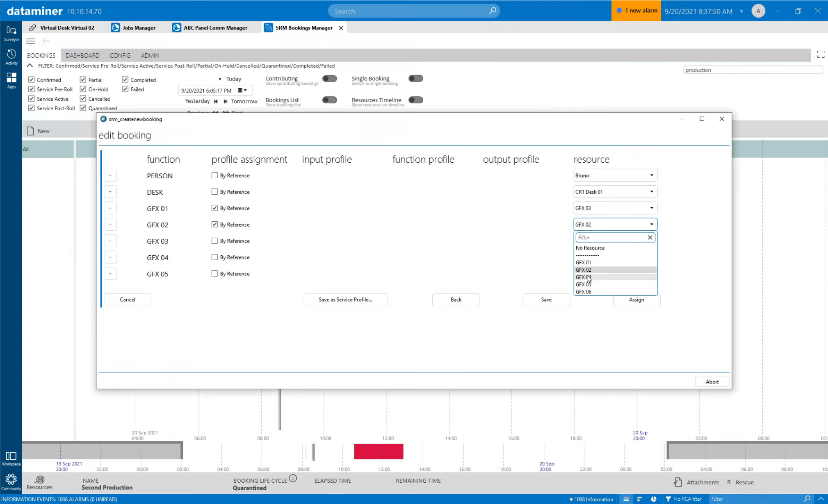Open the hamburger menu icon

pyautogui.click(x=31, y=41)
